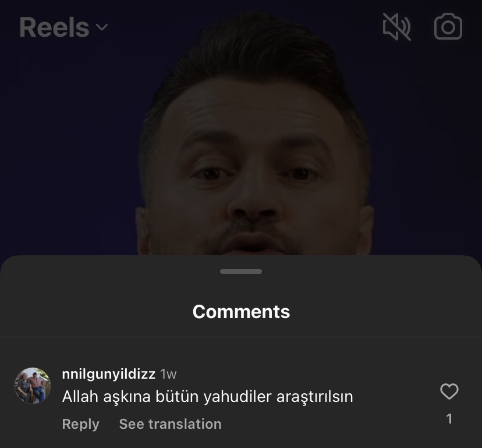The width and height of the screenshot is (482, 448).
Task: Click See translation under the comment
Action: click(171, 424)
